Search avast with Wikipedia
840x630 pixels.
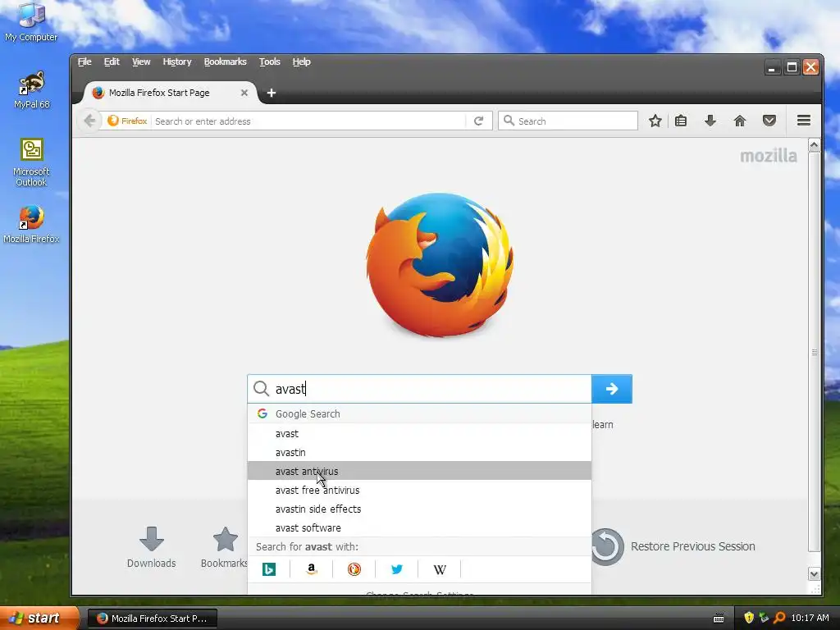click(440, 569)
